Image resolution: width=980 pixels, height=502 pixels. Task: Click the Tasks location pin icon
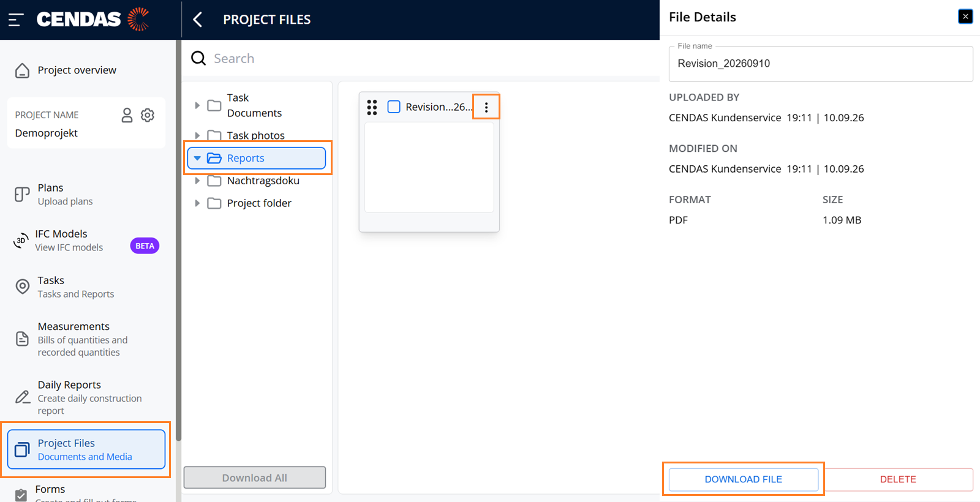point(22,287)
